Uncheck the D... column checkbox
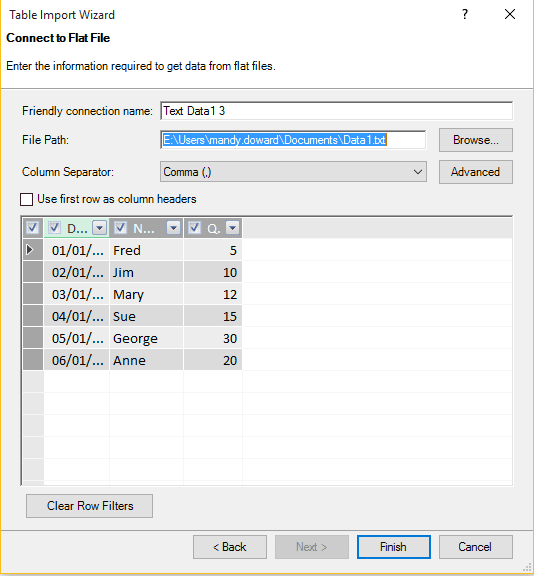This screenshot has height=576, width=534. pyautogui.click(x=54, y=228)
